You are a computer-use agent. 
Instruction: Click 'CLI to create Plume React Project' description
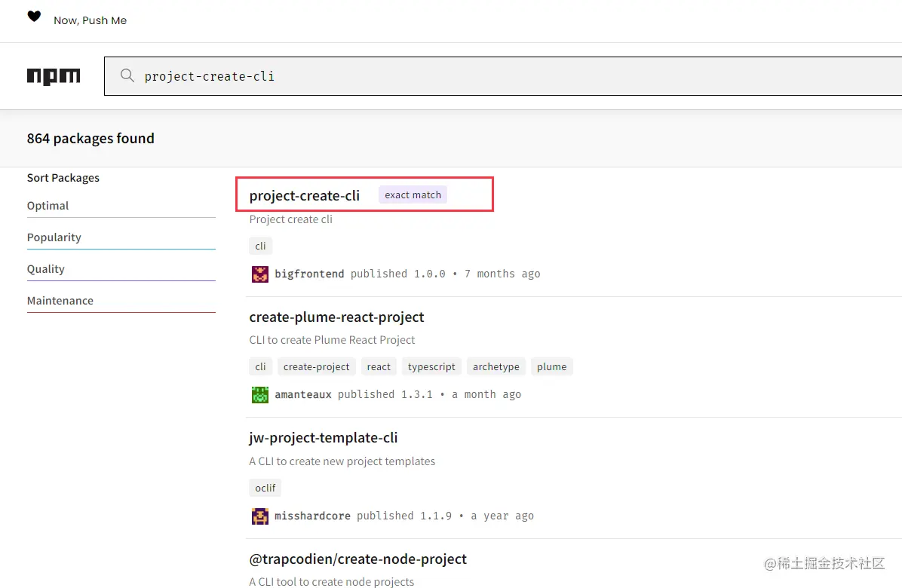(332, 340)
